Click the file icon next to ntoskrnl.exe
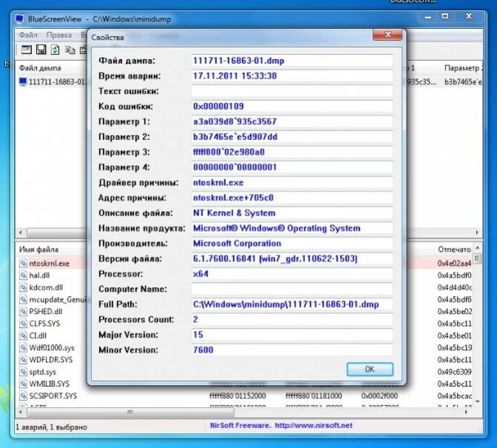Viewport: 497px width, 448px height. [x=23, y=264]
